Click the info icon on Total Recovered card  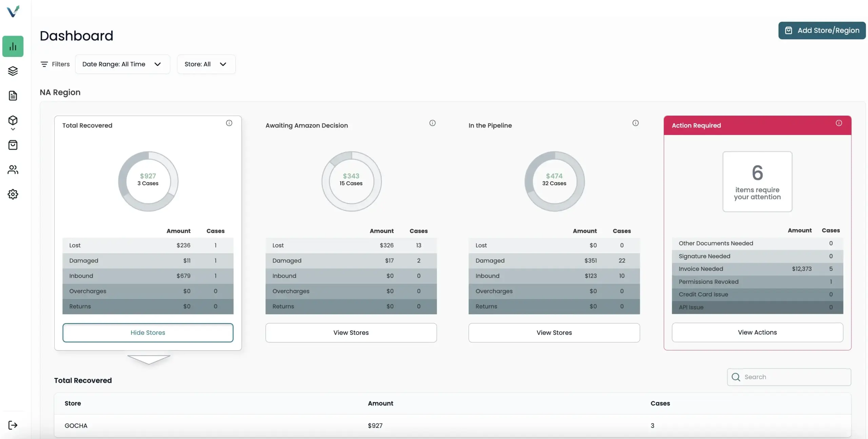point(229,123)
